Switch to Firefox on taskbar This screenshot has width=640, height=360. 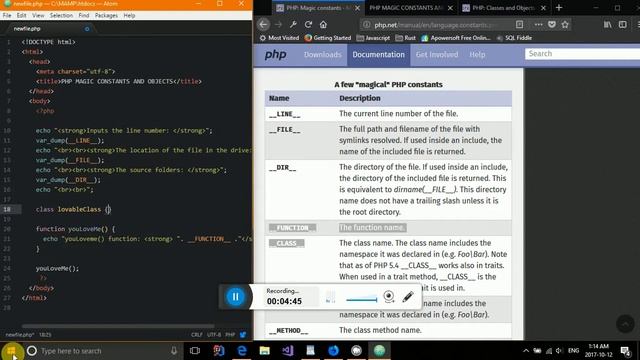pyautogui.click(x=333, y=351)
